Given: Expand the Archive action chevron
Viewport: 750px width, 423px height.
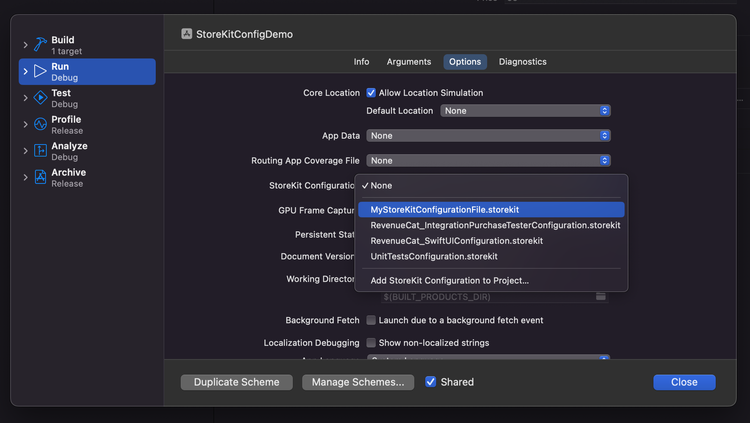Looking at the screenshot, I should tap(25, 178).
